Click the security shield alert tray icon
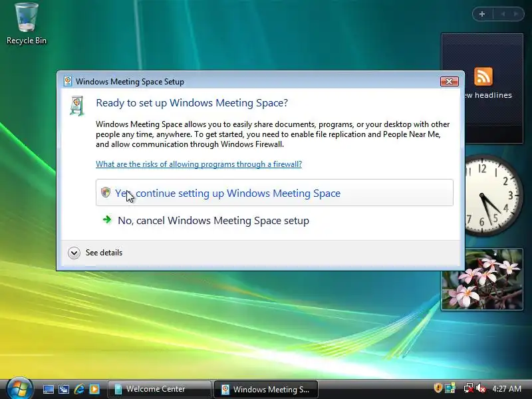This screenshot has height=399, width=532. (438, 388)
